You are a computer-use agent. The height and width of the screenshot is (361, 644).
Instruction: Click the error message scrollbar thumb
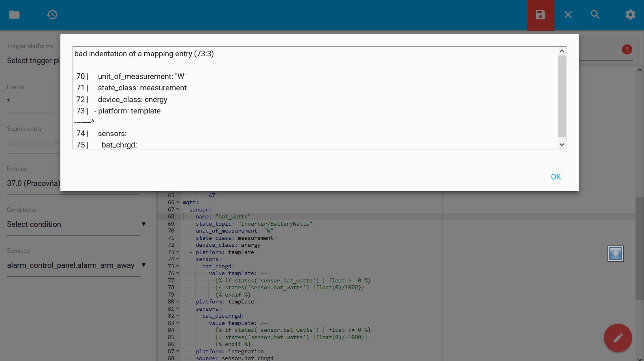[x=562, y=96]
